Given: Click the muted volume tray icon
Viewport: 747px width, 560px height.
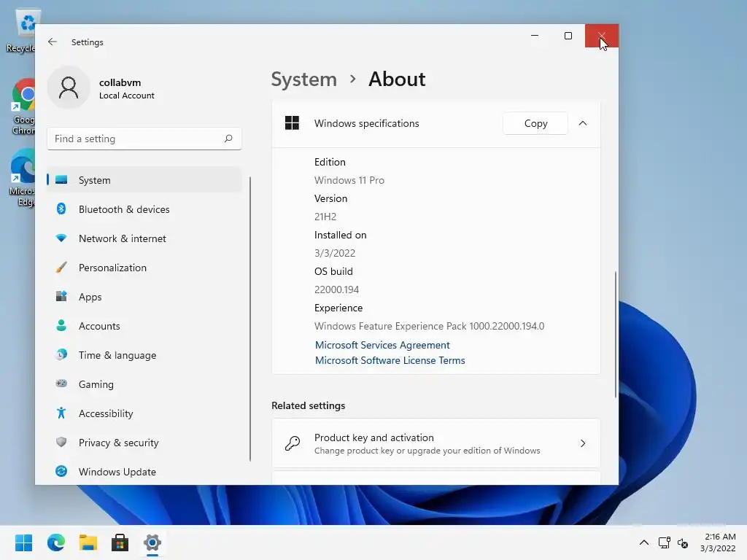Looking at the screenshot, I should 683,542.
